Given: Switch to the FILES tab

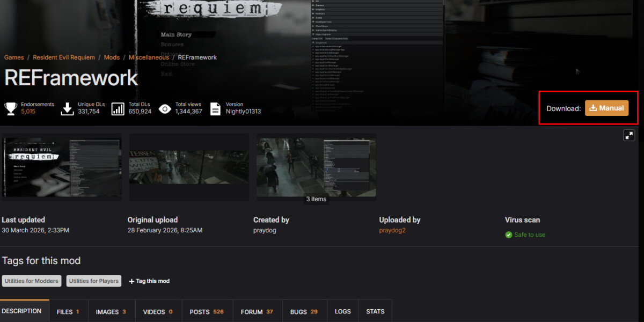Looking at the screenshot, I should pyautogui.click(x=68, y=311).
